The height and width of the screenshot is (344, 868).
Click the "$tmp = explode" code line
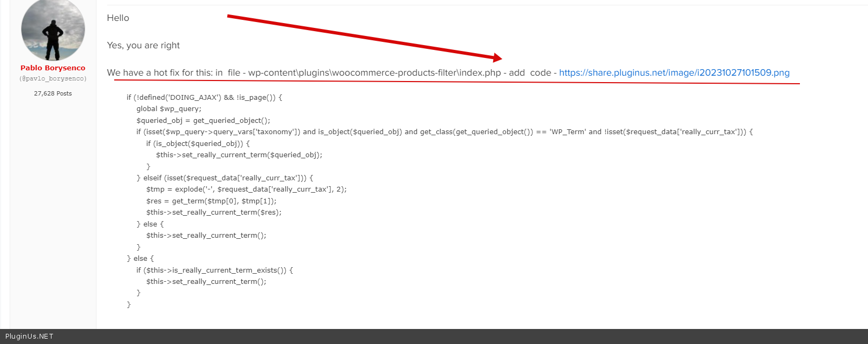click(246, 189)
